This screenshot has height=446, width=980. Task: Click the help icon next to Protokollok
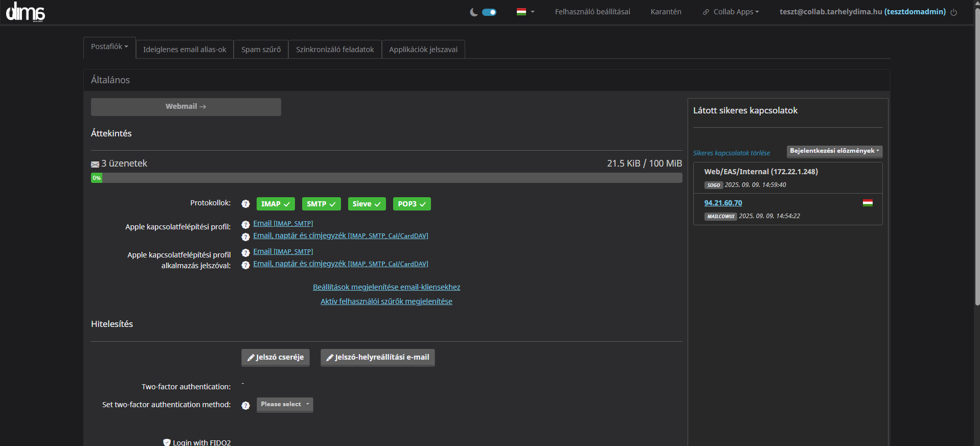pos(245,204)
